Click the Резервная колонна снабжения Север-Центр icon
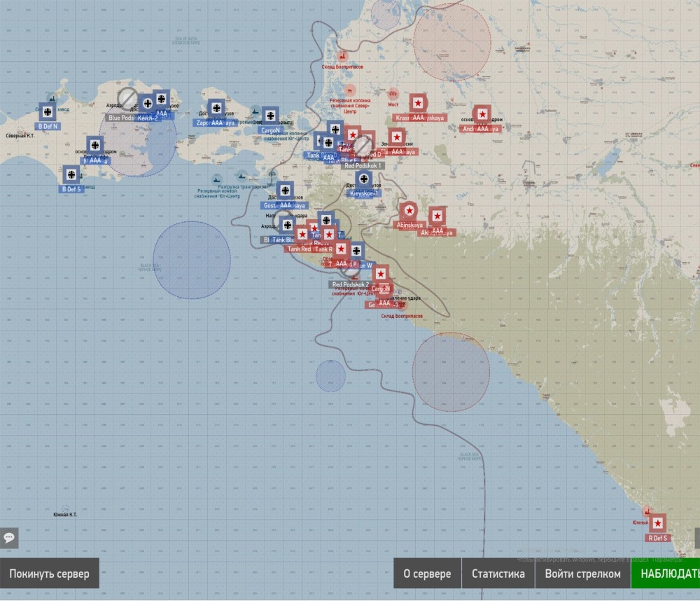 coord(350,90)
